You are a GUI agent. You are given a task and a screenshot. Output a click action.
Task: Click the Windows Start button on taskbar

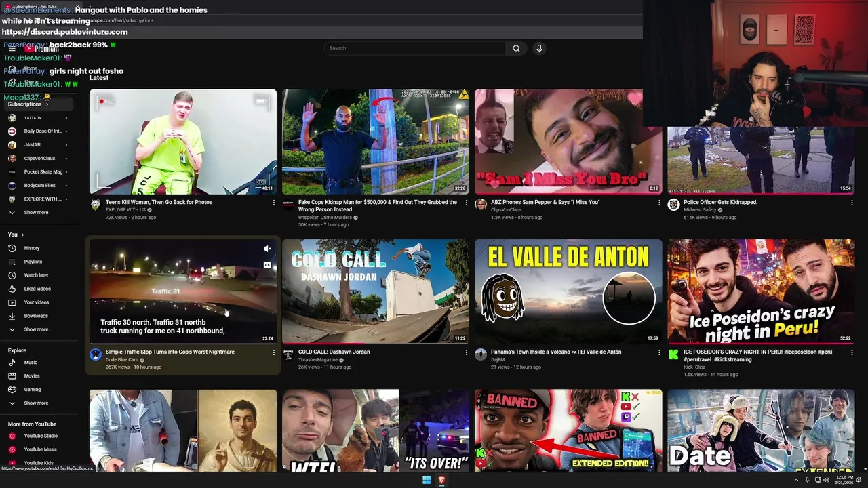tap(427, 480)
